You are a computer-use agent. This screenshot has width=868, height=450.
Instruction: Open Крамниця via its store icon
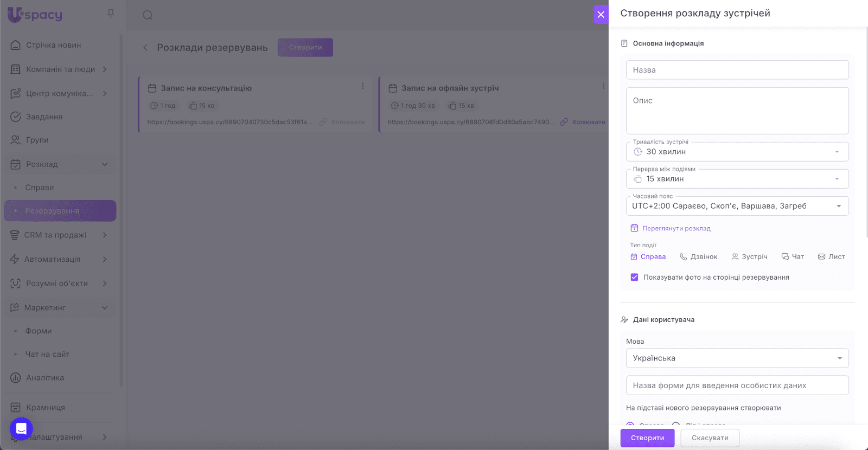(x=16, y=408)
